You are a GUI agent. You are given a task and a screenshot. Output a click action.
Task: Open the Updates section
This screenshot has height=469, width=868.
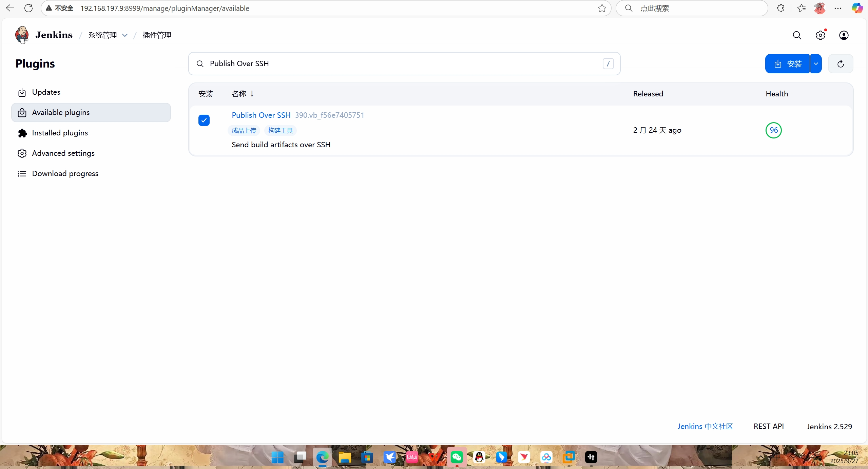click(x=91, y=92)
